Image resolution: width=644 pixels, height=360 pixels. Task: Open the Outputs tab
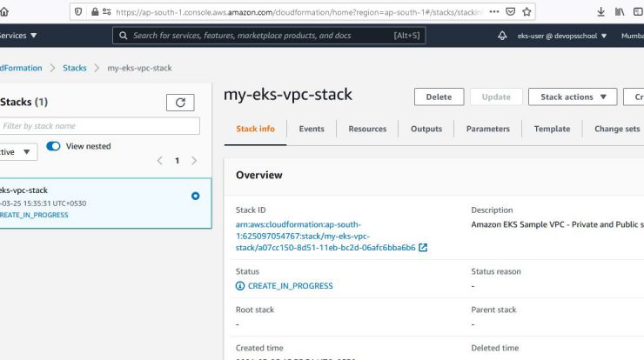point(426,129)
